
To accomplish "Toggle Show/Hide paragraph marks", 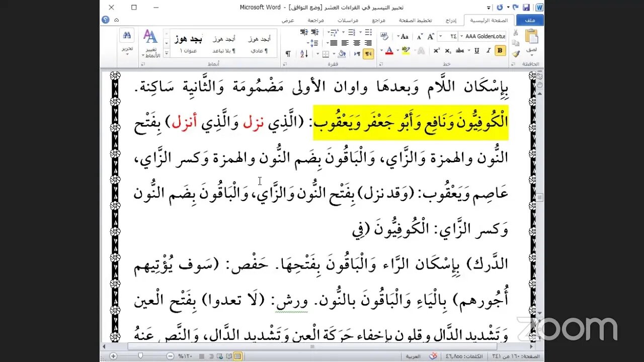I will pos(288,54).
